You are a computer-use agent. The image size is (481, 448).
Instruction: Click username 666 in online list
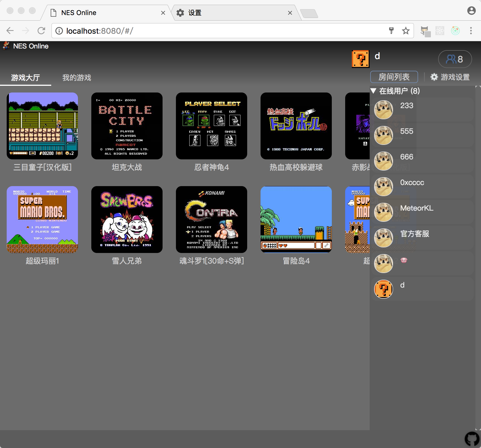click(x=407, y=157)
